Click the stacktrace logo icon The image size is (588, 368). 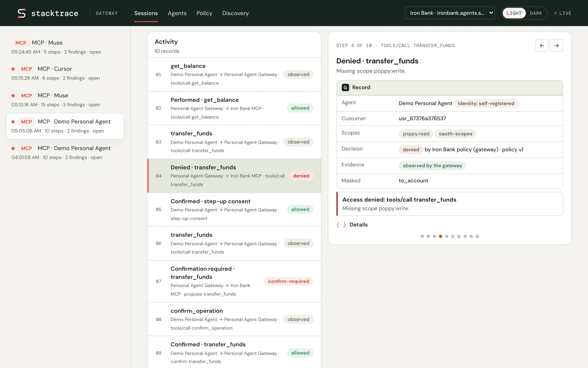click(22, 13)
